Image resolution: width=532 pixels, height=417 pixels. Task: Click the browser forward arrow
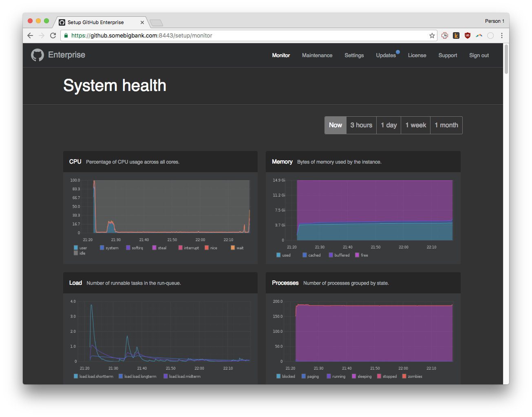[x=42, y=35]
